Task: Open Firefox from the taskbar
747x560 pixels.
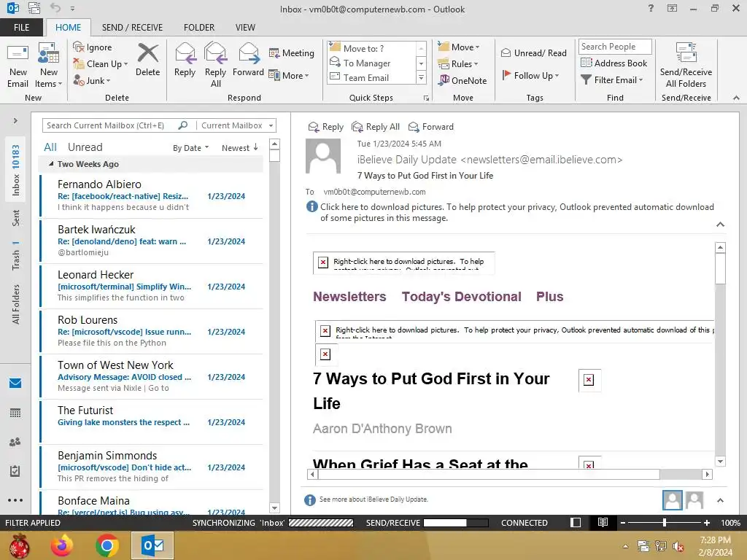Action: click(x=63, y=545)
